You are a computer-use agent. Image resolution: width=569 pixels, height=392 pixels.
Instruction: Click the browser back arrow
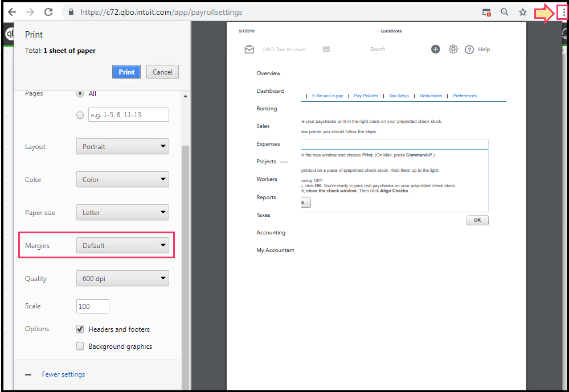click(x=12, y=12)
